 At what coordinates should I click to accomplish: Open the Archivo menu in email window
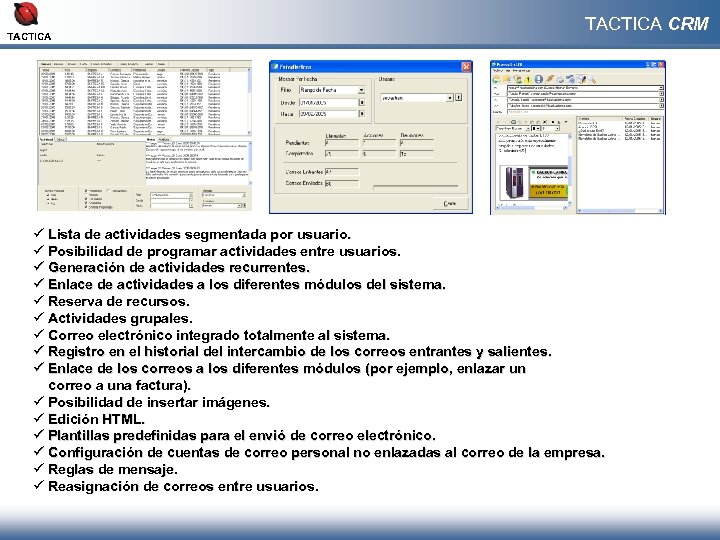[498, 71]
